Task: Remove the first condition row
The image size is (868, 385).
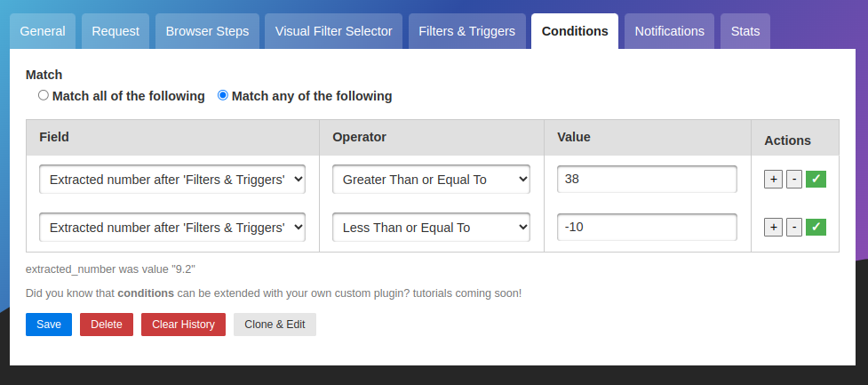Action: (794, 179)
